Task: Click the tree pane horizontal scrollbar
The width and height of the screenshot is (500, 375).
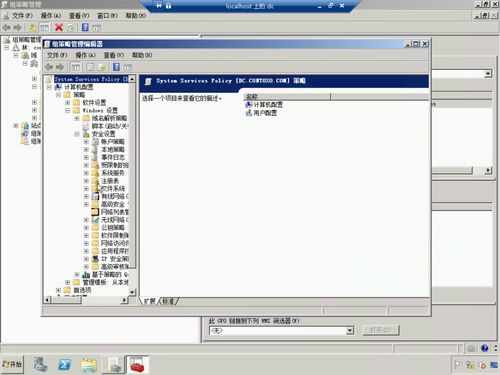Action: (86, 300)
